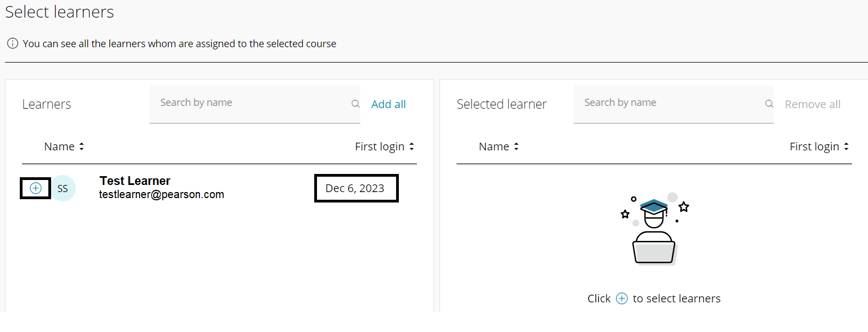This screenshot has width=868, height=332.
Task: Click the Remove all link
Action: [813, 104]
